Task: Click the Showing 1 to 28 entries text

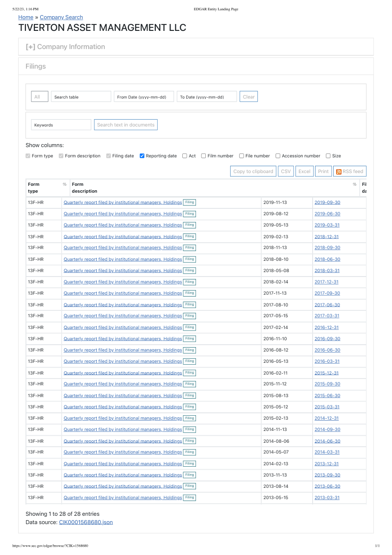Action: point(62,514)
